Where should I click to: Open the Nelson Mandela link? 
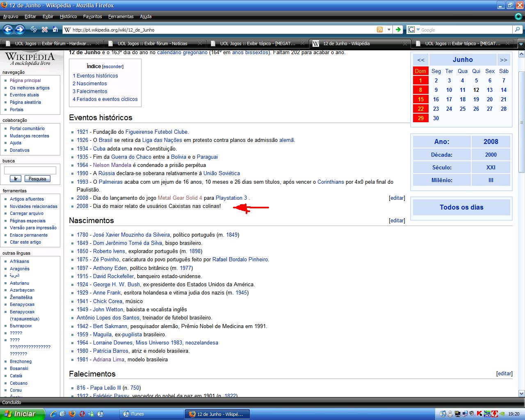point(112,165)
